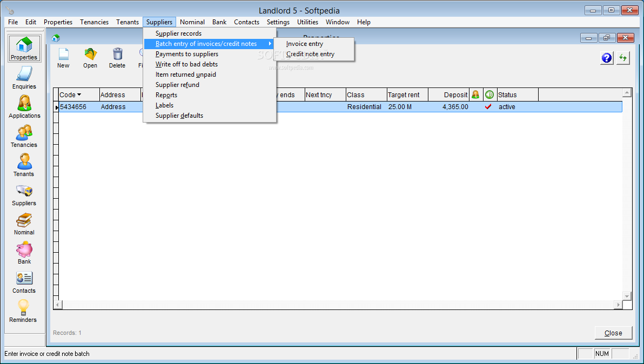The height and width of the screenshot is (364, 644).
Task: Click the 25.00 M target rent cell
Action: [407, 107]
